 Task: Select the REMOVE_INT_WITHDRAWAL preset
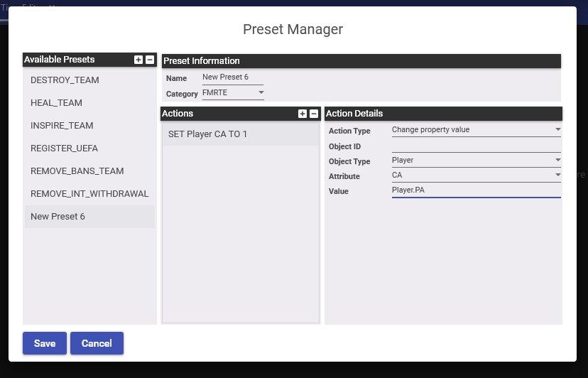[x=89, y=194]
